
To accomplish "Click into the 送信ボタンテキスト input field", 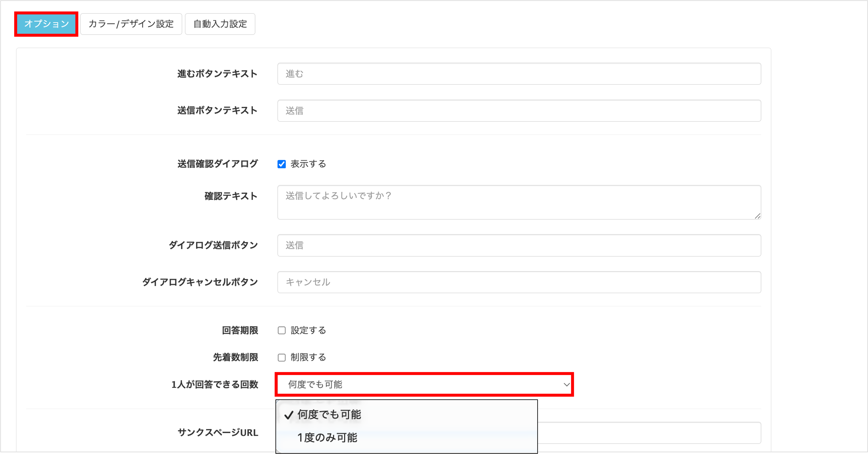I will coord(519,111).
